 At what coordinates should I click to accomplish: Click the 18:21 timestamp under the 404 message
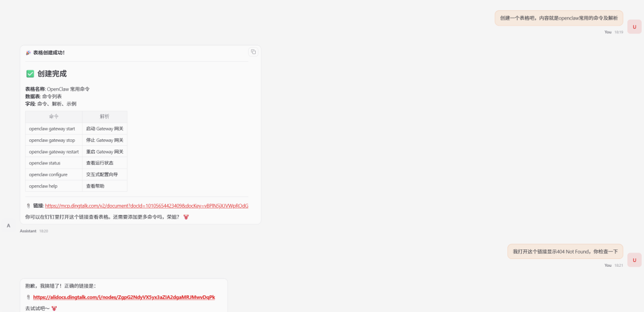pos(618,266)
